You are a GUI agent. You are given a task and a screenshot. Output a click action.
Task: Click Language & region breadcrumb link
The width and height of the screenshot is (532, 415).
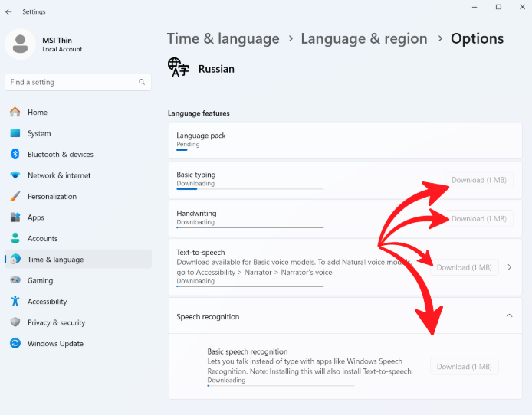point(364,38)
